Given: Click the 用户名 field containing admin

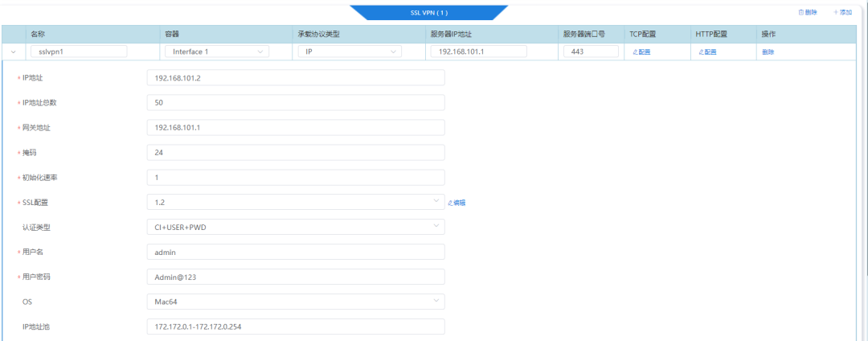Looking at the screenshot, I should point(295,252).
